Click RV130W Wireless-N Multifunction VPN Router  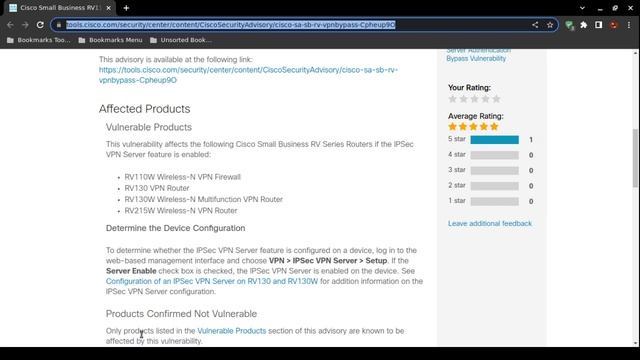click(204, 199)
